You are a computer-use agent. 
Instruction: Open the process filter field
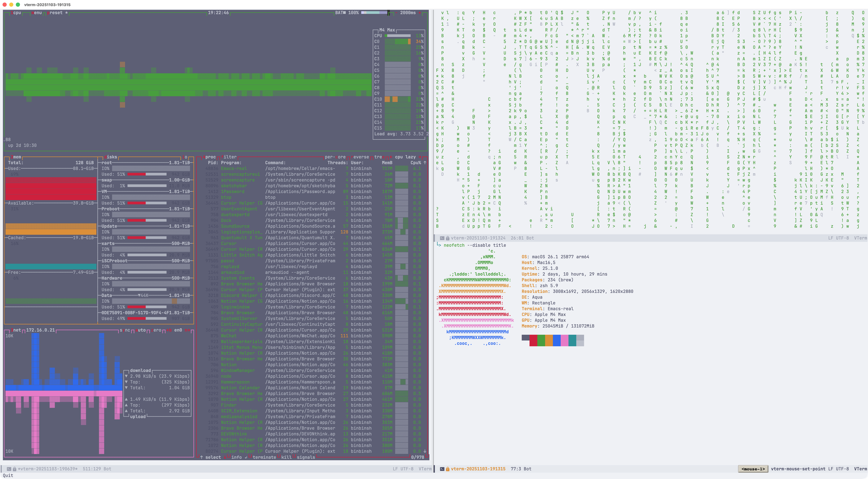(x=230, y=157)
